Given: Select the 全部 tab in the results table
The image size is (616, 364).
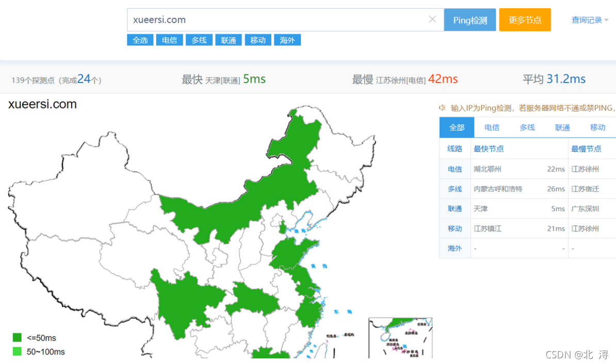Looking at the screenshot, I should 457,127.
